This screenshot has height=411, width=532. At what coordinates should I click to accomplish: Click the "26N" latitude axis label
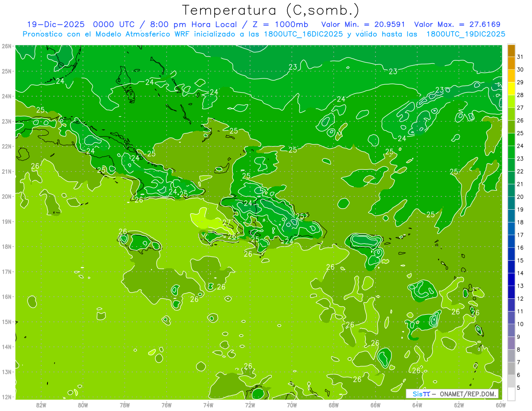[7, 46]
